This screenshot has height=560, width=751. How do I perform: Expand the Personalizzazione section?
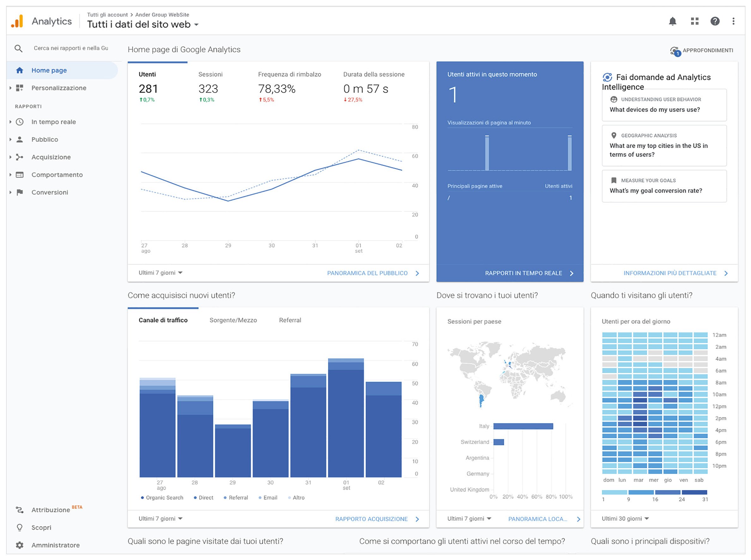10,88
